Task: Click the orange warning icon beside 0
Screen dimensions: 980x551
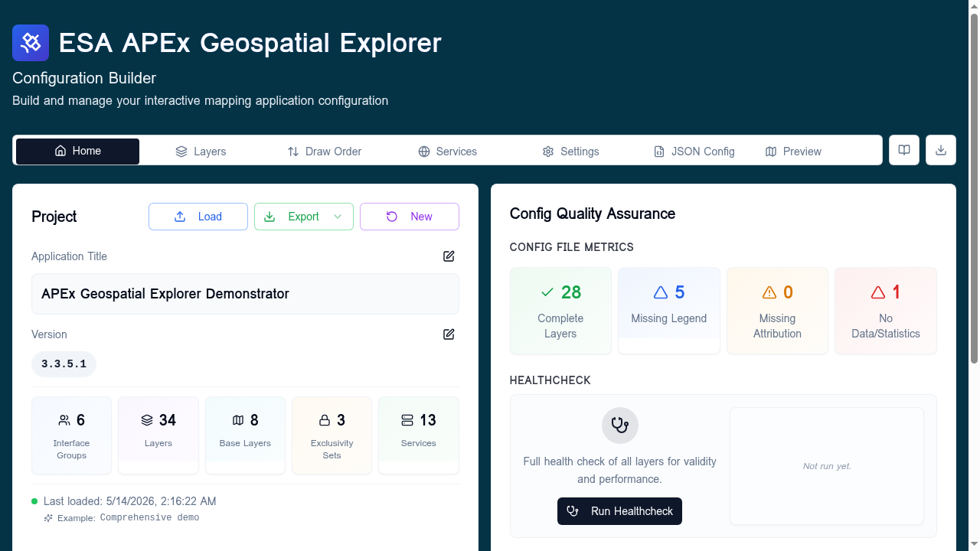Action: [x=769, y=292]
